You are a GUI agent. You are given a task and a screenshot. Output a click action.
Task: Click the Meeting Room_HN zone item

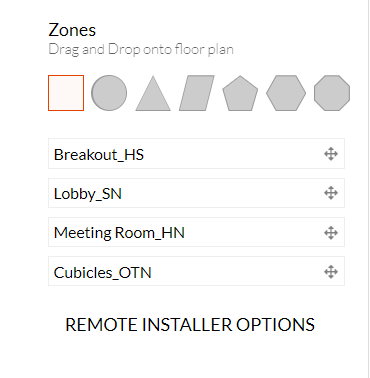coord(196,232)
